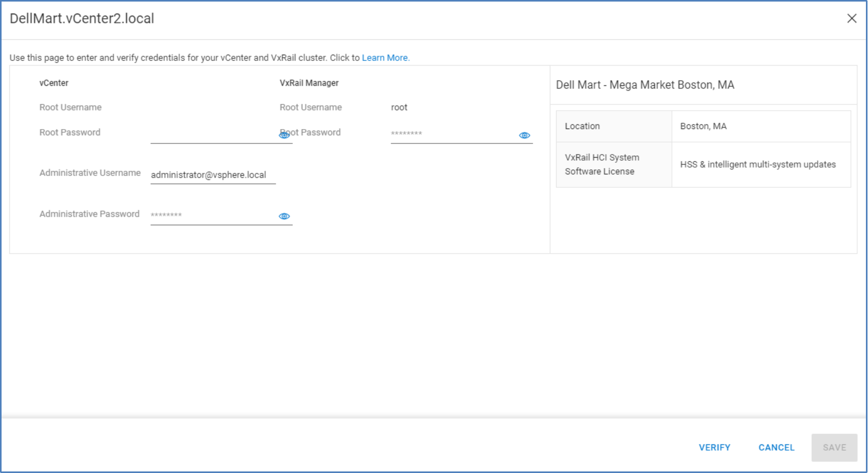The image size is (868, 473).
Task: Select the VxRail Manager 'root' username value
Action: point(399,108)
